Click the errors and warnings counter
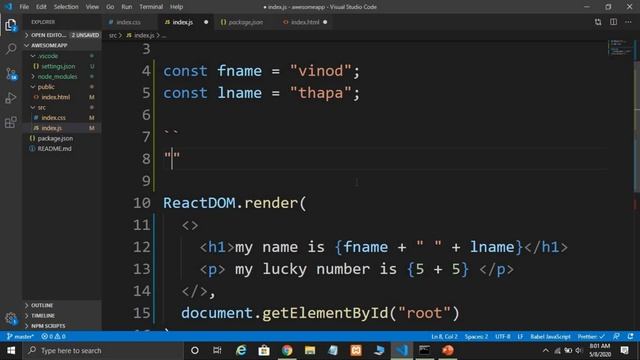The height and width of the screenshot is (360, 640). pos(53,337)
